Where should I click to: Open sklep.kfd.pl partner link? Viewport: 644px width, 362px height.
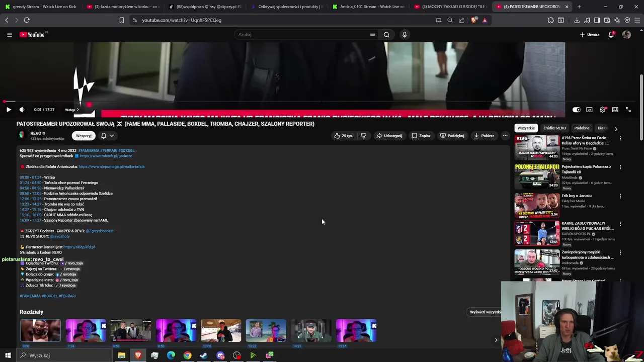(x=79, y=247)
